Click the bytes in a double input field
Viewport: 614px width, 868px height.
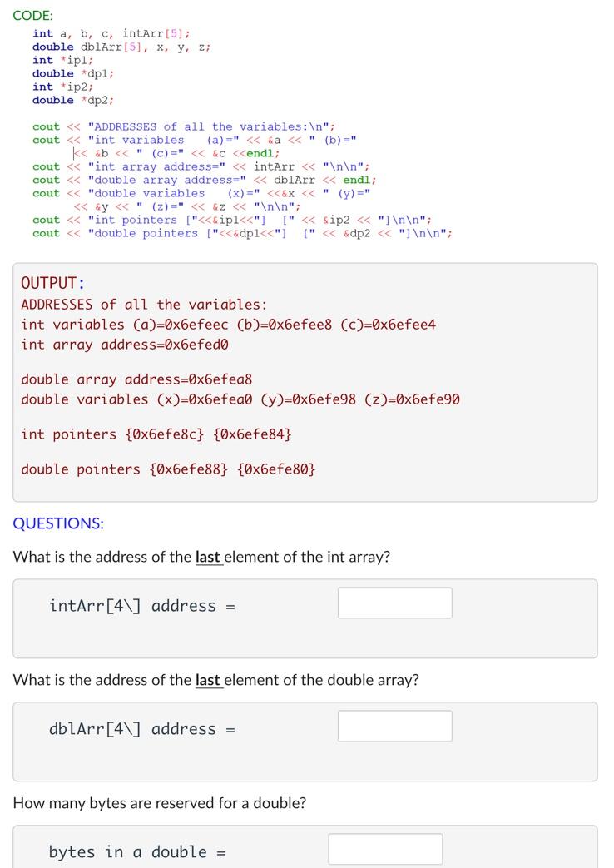385,848
